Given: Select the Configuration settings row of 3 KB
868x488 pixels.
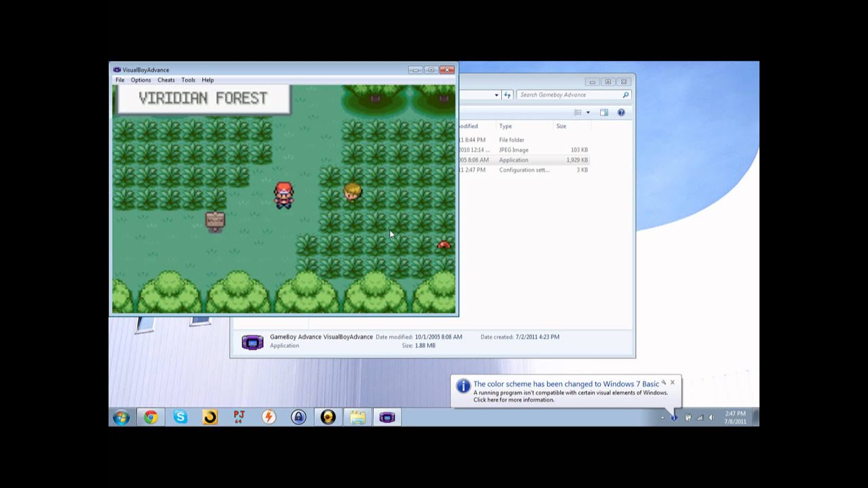Looking at the screenshot, I should point(524,170).
